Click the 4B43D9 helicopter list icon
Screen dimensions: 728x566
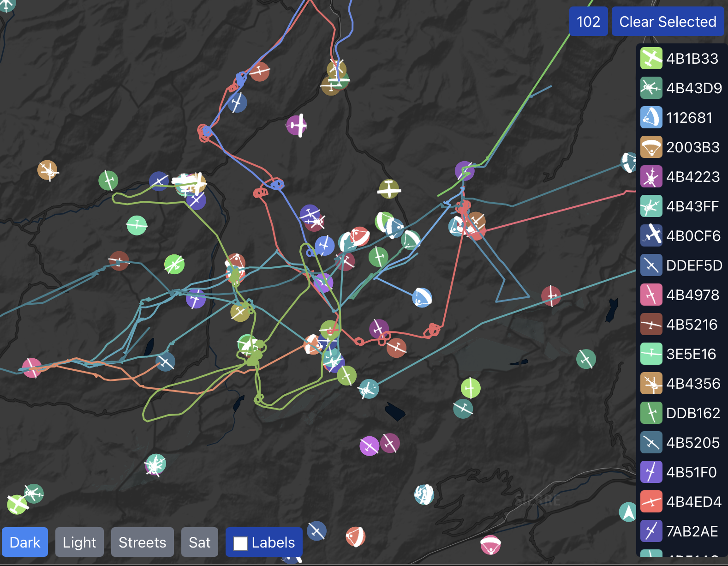(651, 88)
